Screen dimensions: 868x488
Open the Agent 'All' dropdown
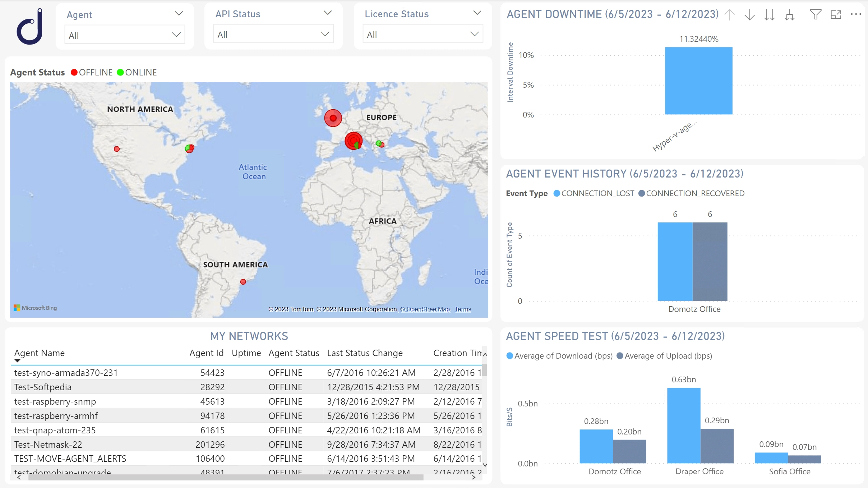pyautogui.click(x=125, y=35)
